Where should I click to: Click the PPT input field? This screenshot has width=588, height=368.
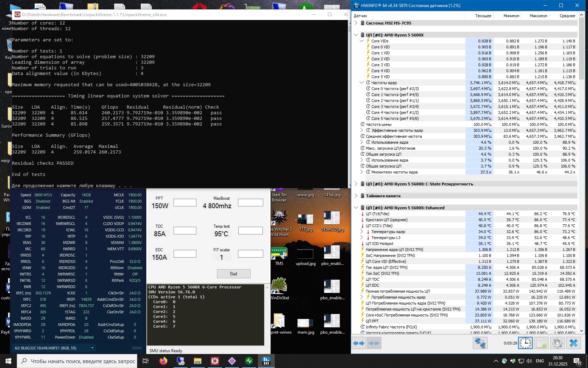(185, 203)
